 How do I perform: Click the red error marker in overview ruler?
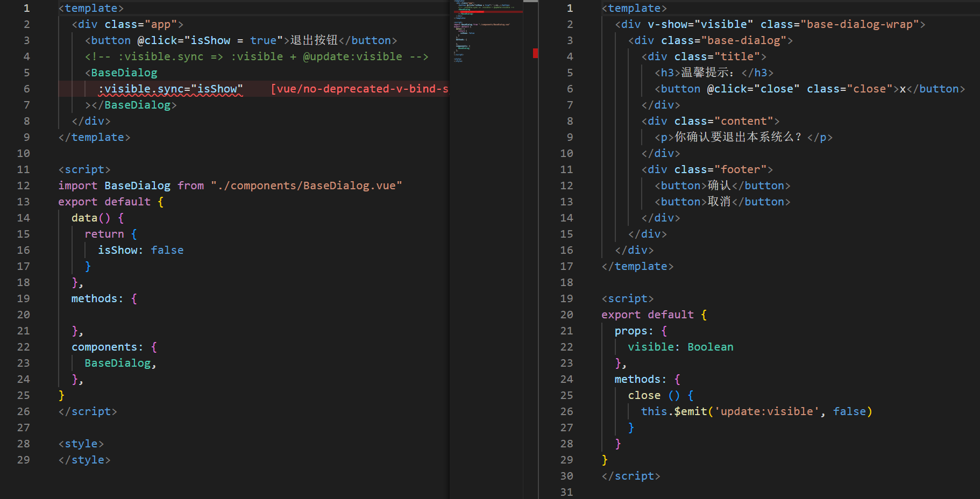coord(535,53)
